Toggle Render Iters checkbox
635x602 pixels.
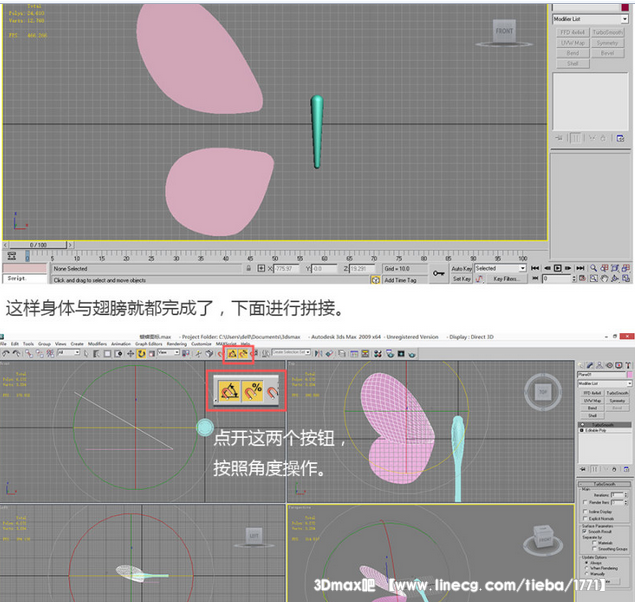pos(585,502)
